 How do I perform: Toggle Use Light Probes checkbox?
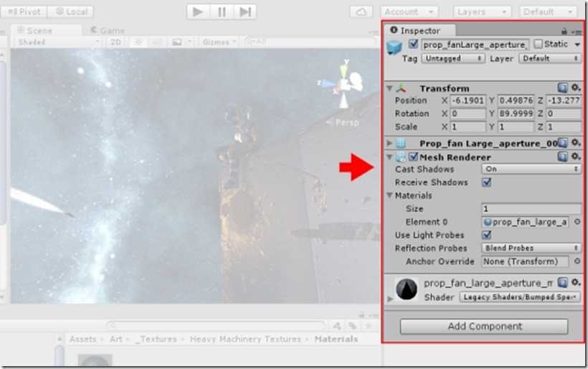(487, 235)
